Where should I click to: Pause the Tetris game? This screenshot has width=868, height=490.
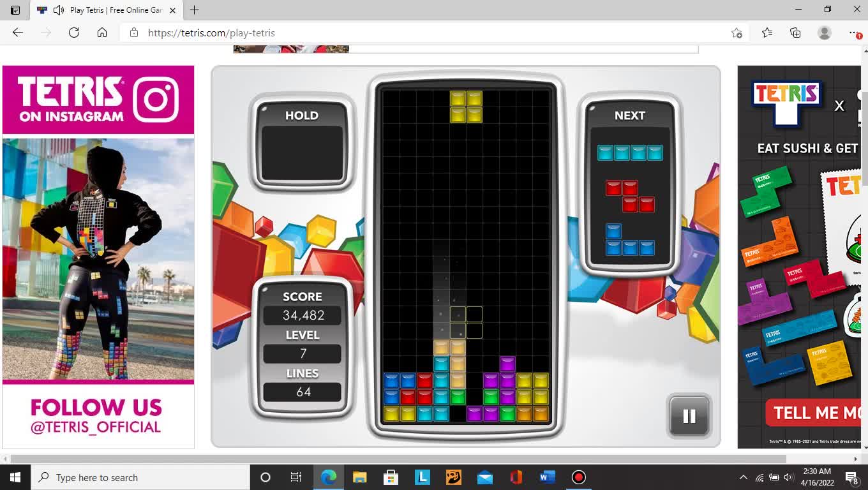click(x=689, y=416)
